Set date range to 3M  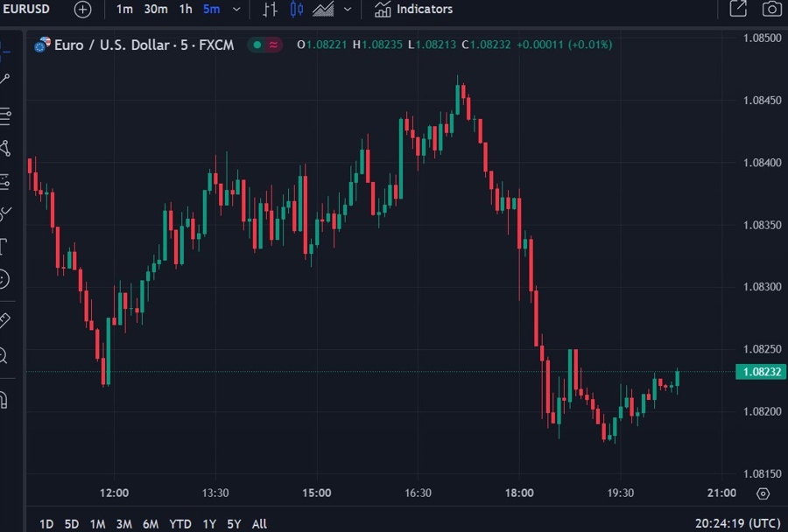[123, 524]
